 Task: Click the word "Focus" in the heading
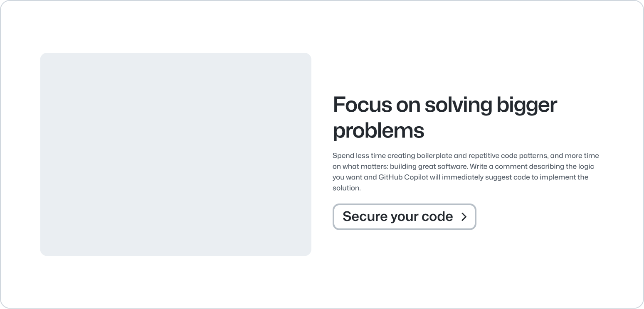click(362, 105)
